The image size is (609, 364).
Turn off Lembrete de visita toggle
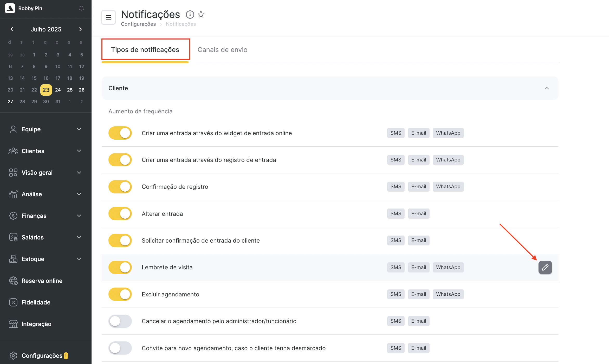[x=120, y=267]
